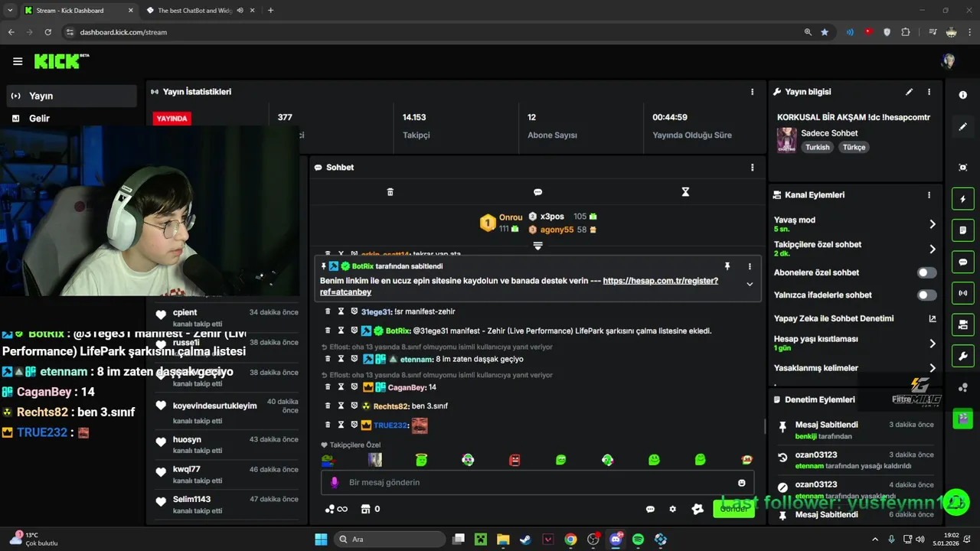Click the stream category thumbnail Sadece Sohbet
This screenshot has width=980, height=551.
tap(786, 140)
